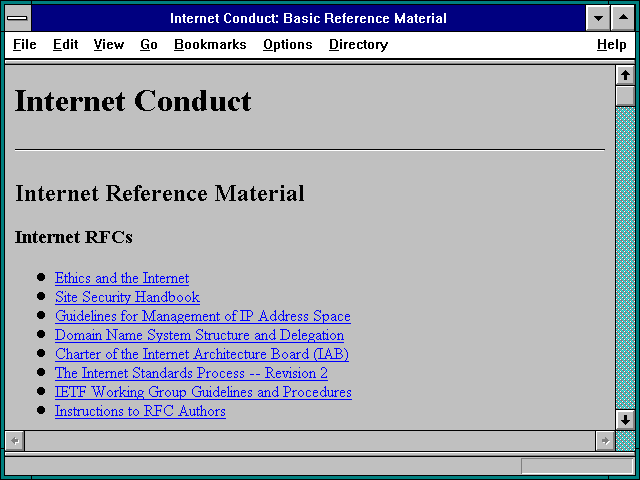640x480 pixels.
Task: Open the window control menu box
Action: (18, 18)
